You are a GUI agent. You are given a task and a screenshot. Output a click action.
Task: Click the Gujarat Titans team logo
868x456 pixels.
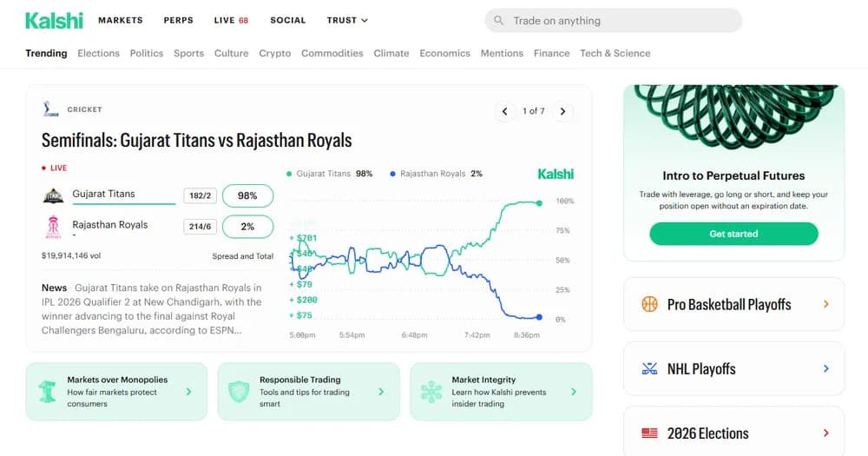[x=53, y=195]
